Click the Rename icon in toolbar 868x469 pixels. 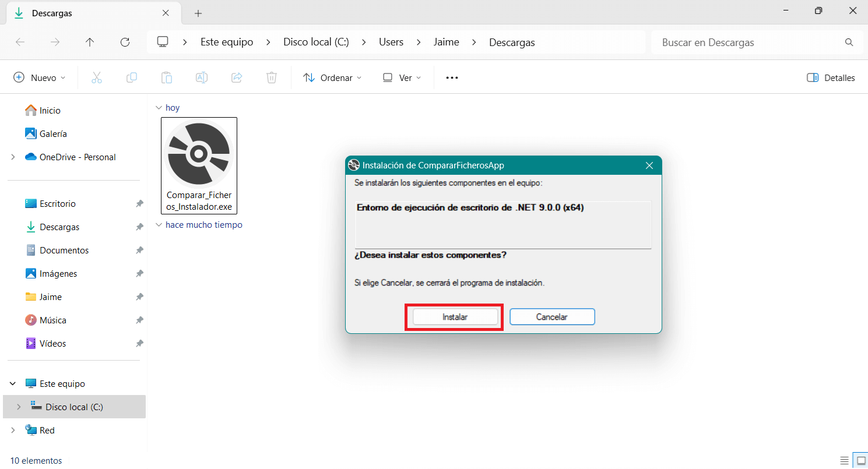coord(202,77)
